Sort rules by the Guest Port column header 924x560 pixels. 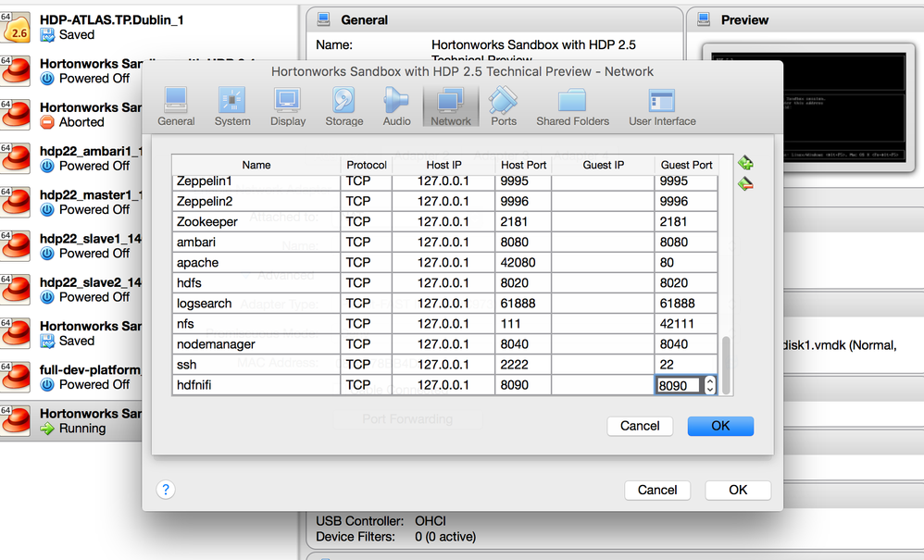[x=686, y=165]
